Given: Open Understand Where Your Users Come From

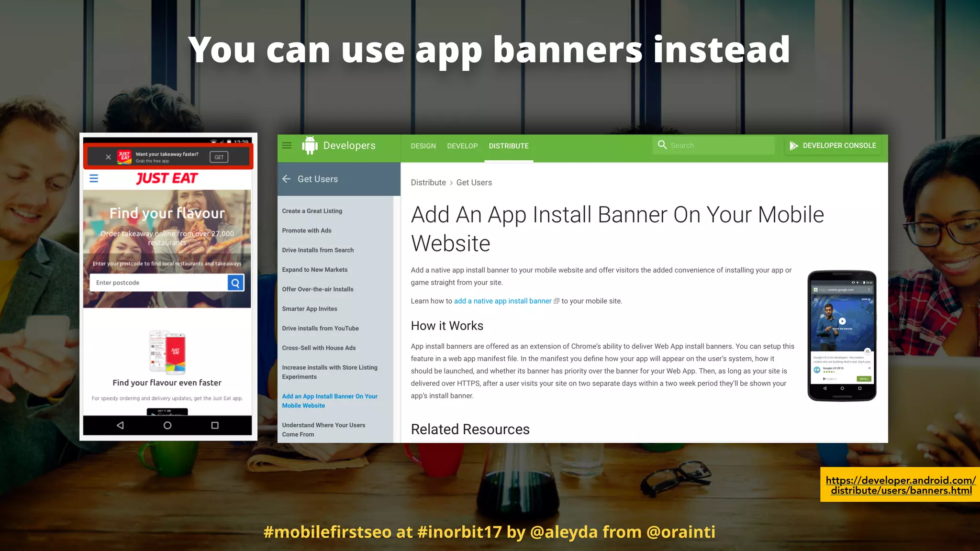Looking at the screenshot, I should pos(323,430).
